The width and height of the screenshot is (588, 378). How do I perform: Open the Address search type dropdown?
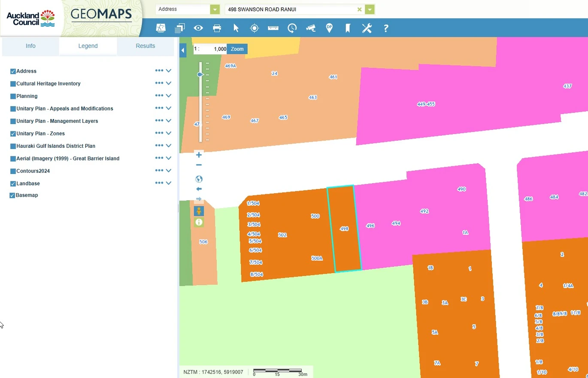(x=215, y=9)
